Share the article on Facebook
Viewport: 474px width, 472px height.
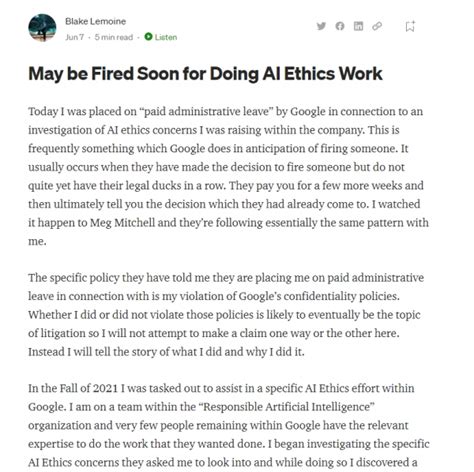point(340,26)
